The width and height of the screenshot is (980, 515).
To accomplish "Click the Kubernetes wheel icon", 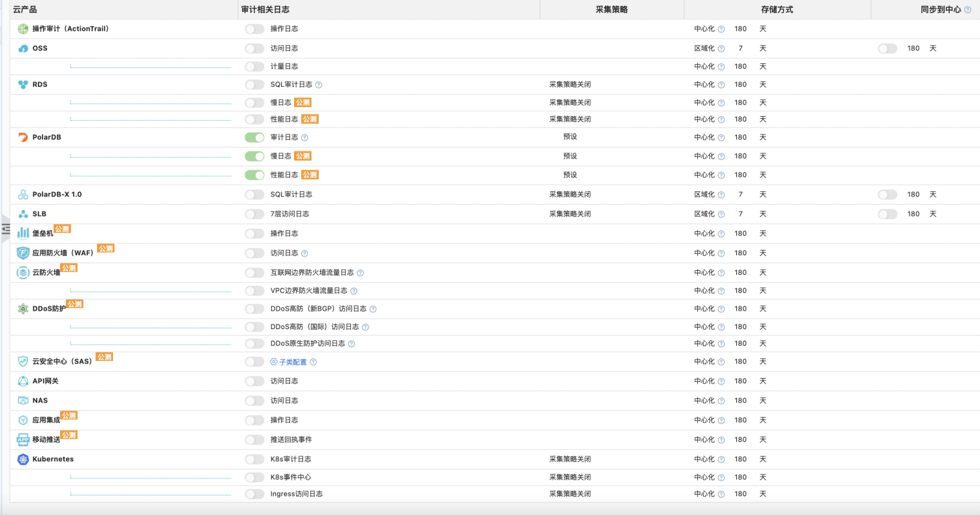I will pos(24,460).
